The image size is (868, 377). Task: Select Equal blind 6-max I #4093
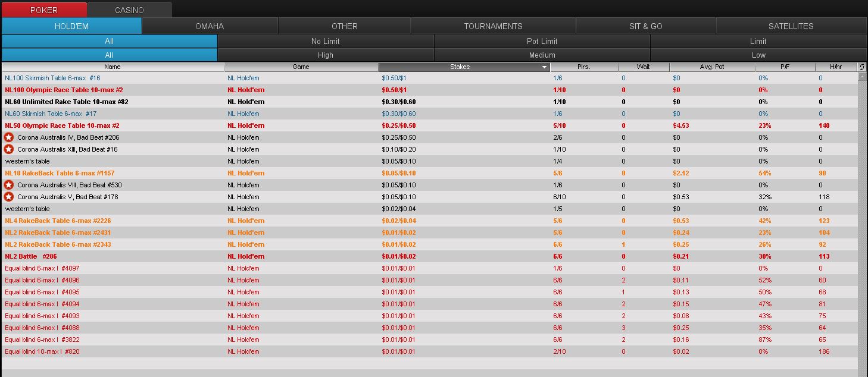pyautogui.click(x=429, y=316)
